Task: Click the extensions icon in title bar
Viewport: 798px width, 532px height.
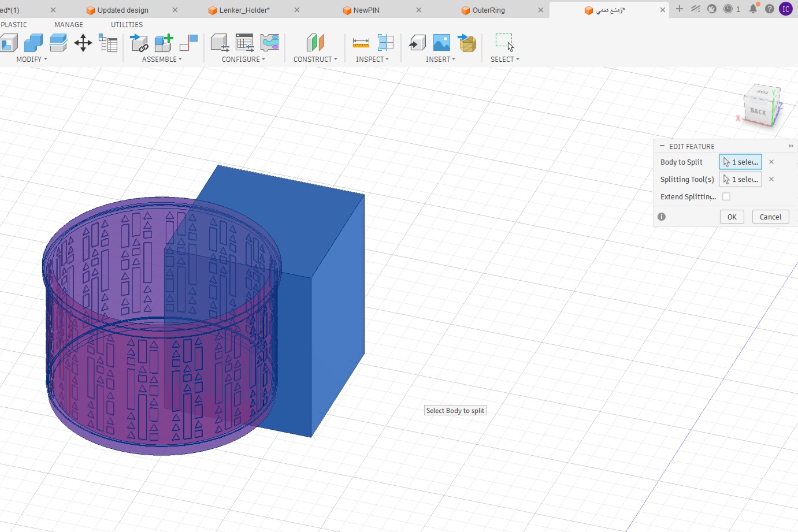Action: coord(696,9)
